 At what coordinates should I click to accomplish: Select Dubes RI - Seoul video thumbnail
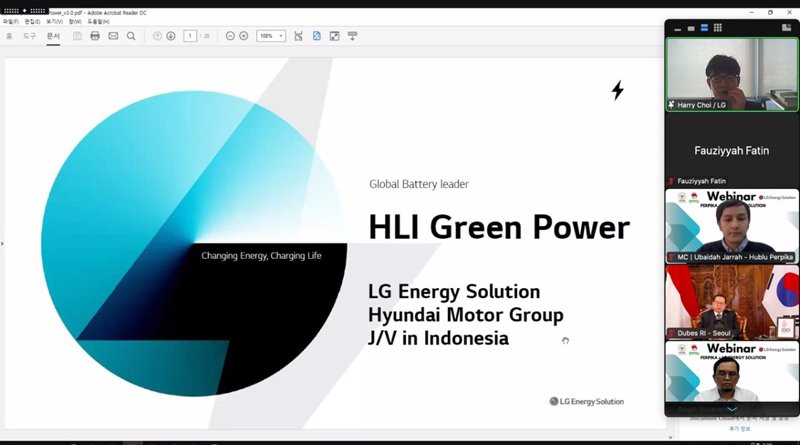point(732,302)
